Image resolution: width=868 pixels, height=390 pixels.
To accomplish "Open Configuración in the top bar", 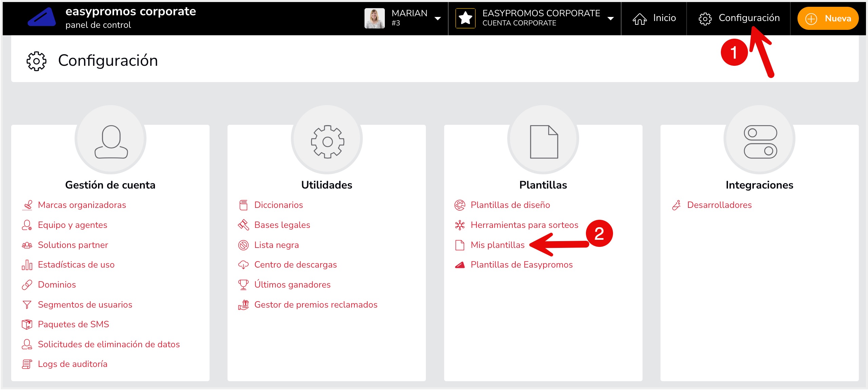I will [739, 18].
